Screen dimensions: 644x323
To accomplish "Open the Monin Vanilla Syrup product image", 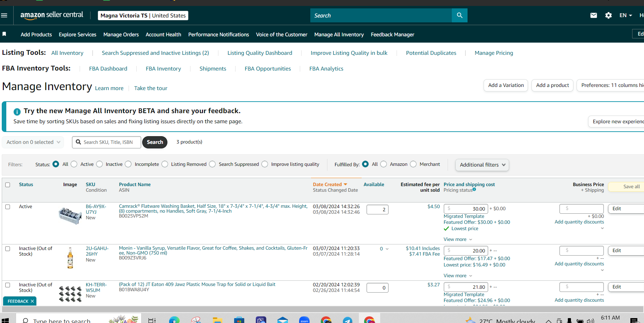I will click(70, 258).
